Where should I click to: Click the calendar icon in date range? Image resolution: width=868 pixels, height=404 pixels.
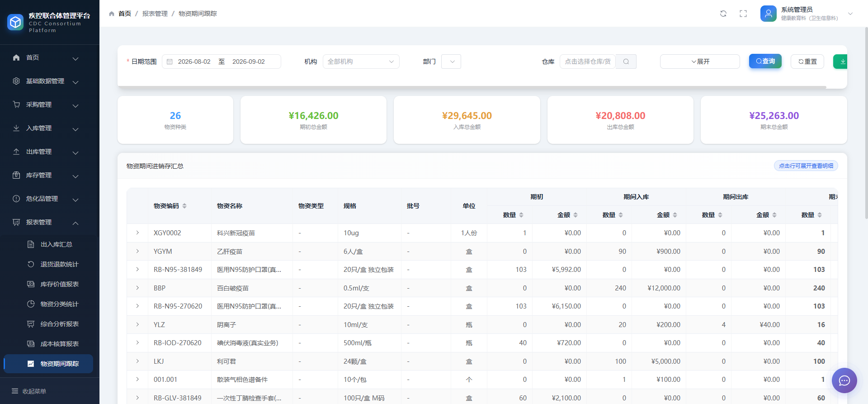tap(170, 62)
